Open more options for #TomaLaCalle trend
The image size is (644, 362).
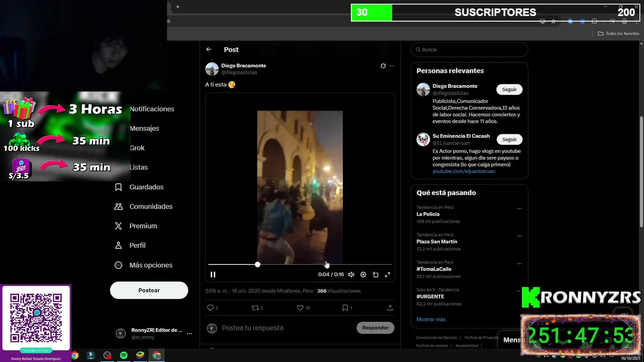(519, 263)
